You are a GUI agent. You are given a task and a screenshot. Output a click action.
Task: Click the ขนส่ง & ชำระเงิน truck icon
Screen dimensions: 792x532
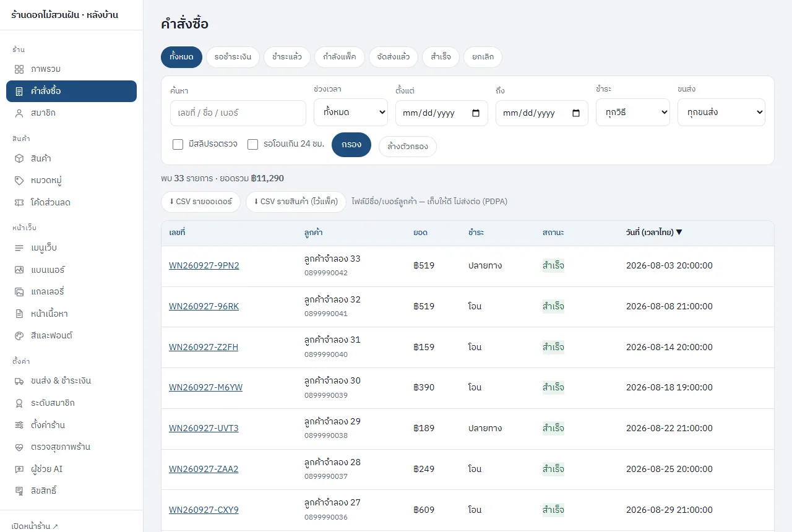pyautogui.click(x=19, y=381)
